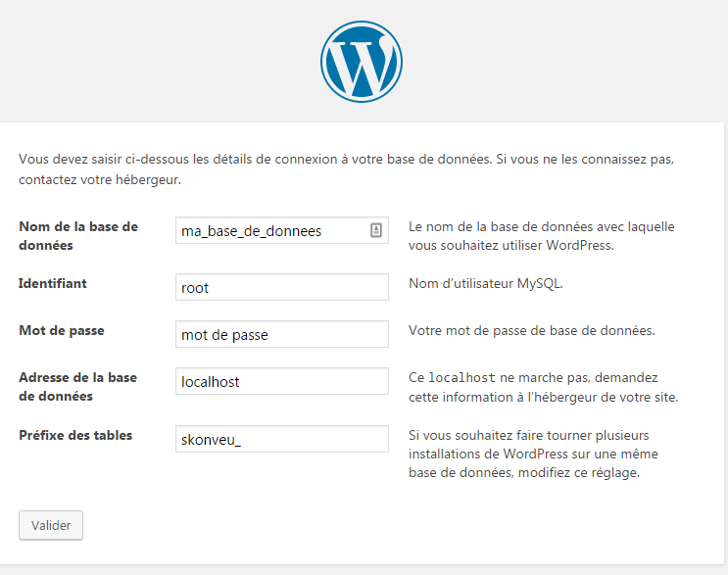This screenshot has height=575, width=728.
Task: Click the "Mot de passe" label
Action: pos(62,330)
